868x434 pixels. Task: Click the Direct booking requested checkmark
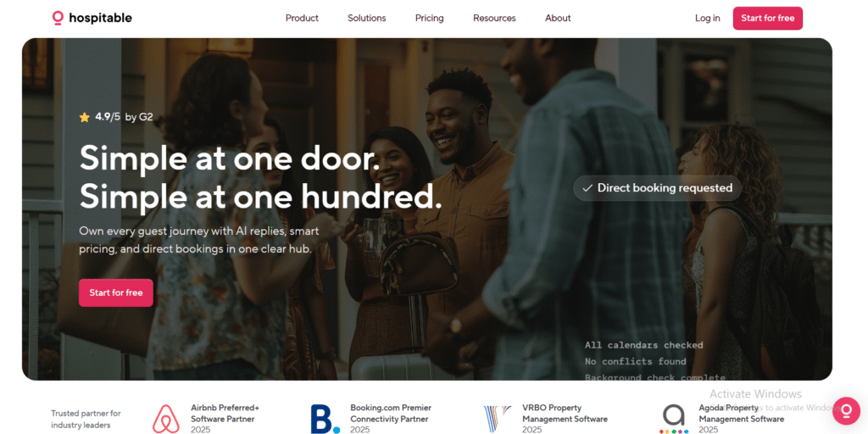click(x=587, y=188)
